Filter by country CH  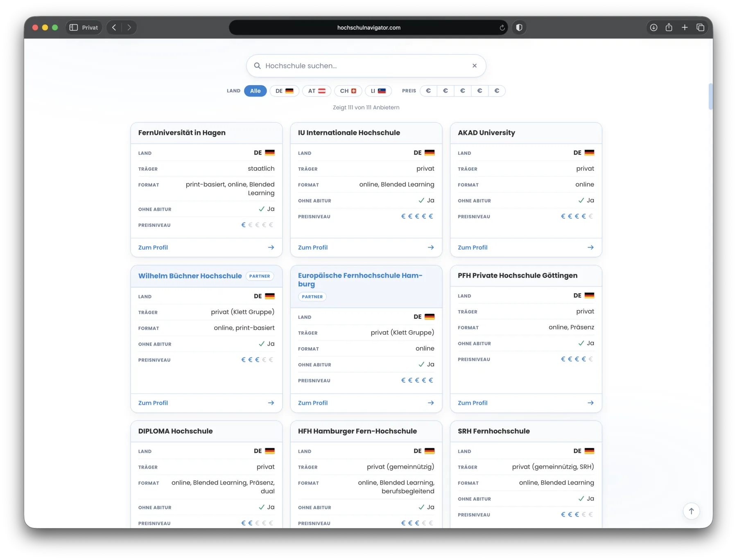[348, 91]
